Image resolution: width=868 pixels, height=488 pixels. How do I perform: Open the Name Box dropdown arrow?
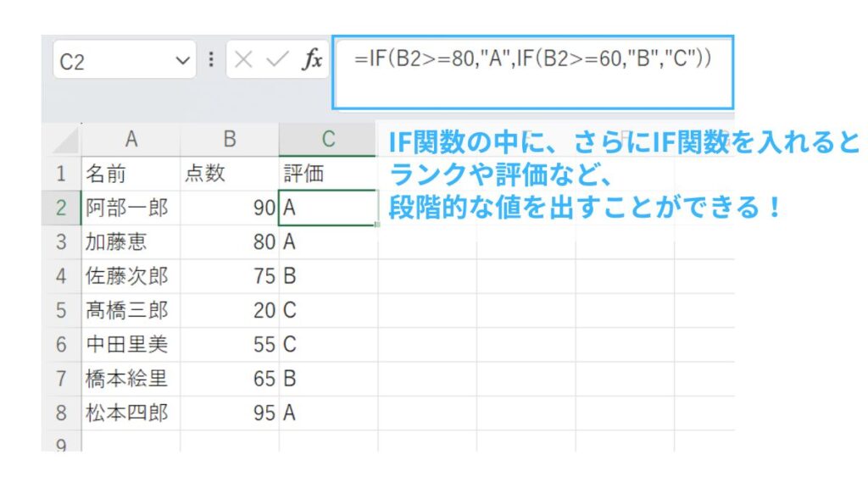click(182, 60)
